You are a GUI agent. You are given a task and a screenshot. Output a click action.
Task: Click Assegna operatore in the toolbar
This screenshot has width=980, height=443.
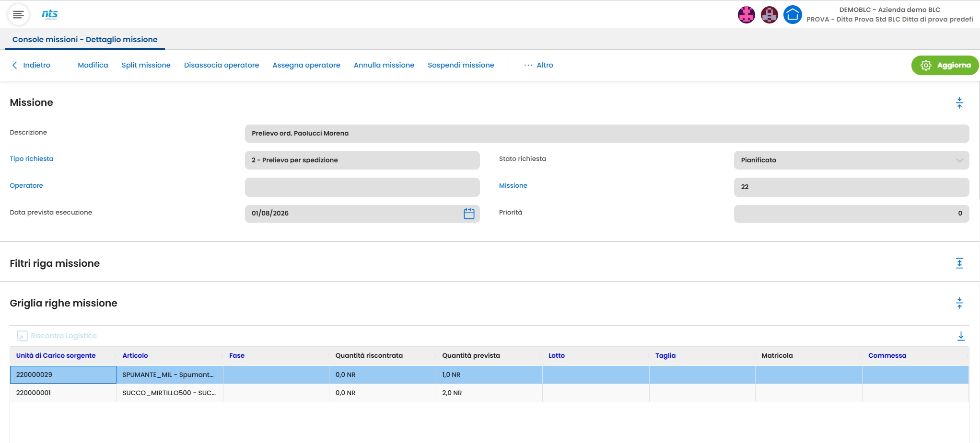pos(306,65)
